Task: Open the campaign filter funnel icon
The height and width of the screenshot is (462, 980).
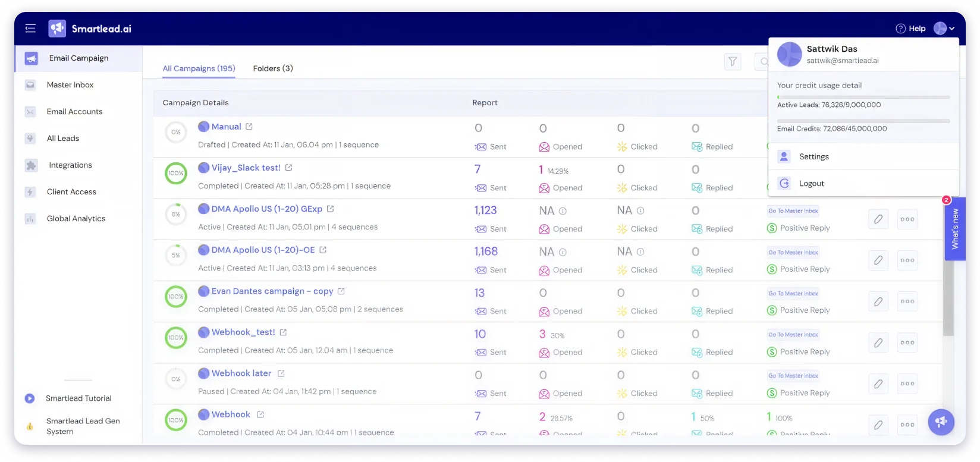Action: 733,61
